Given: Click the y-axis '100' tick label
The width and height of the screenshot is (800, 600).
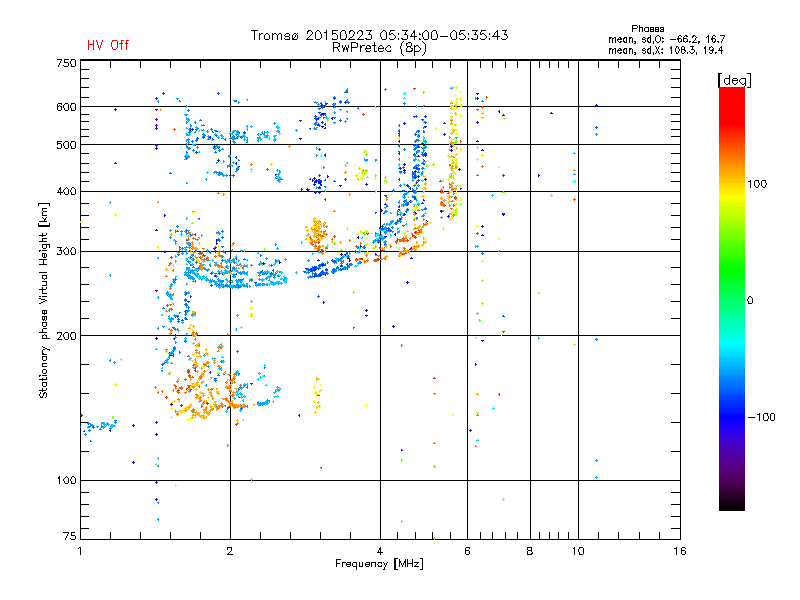Looking at the screenshot, I should pos(66,481).
